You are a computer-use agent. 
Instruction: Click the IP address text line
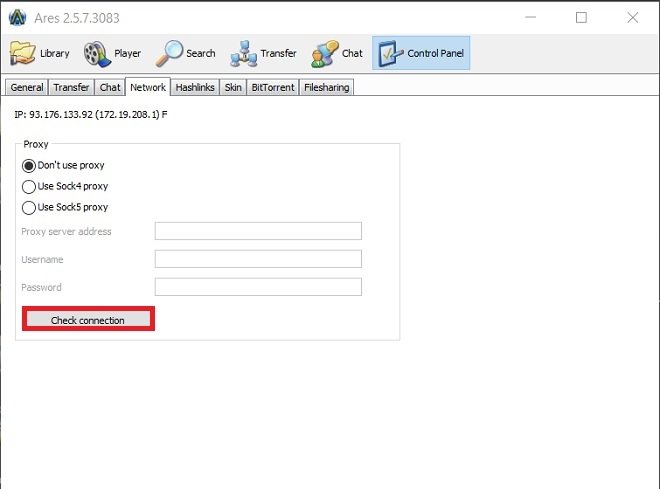91,114
